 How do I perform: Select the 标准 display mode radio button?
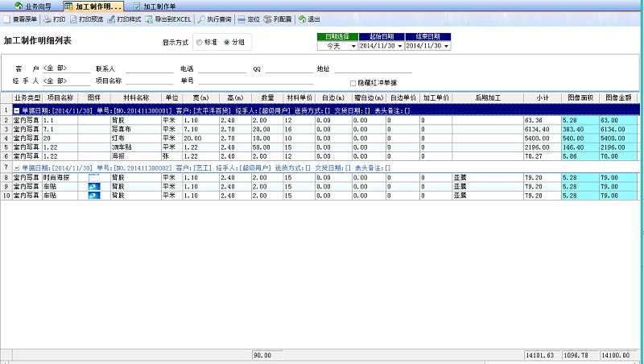(200, 42)
